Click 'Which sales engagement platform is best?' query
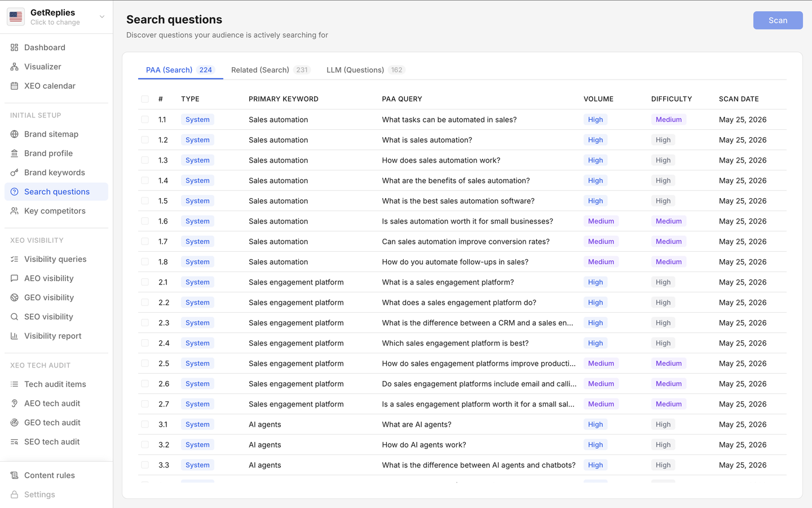This screenshot has height=508, width=812. (x=455, y=343)
